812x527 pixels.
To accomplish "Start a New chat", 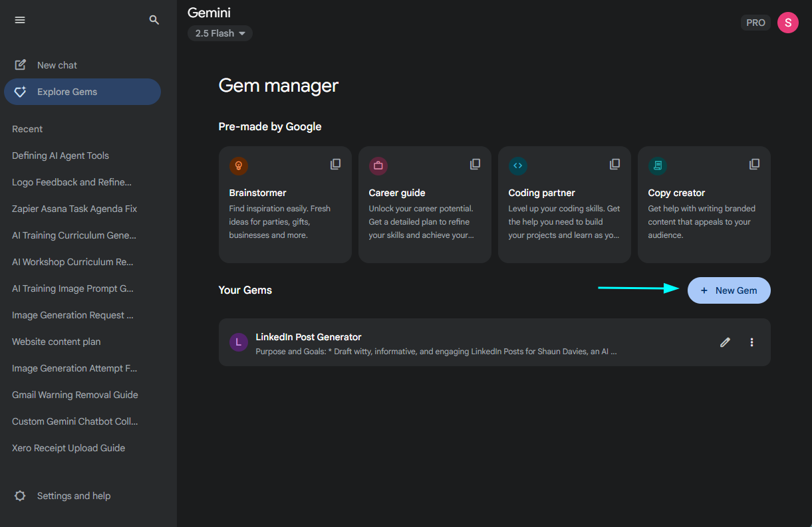I will click(82, 65).
